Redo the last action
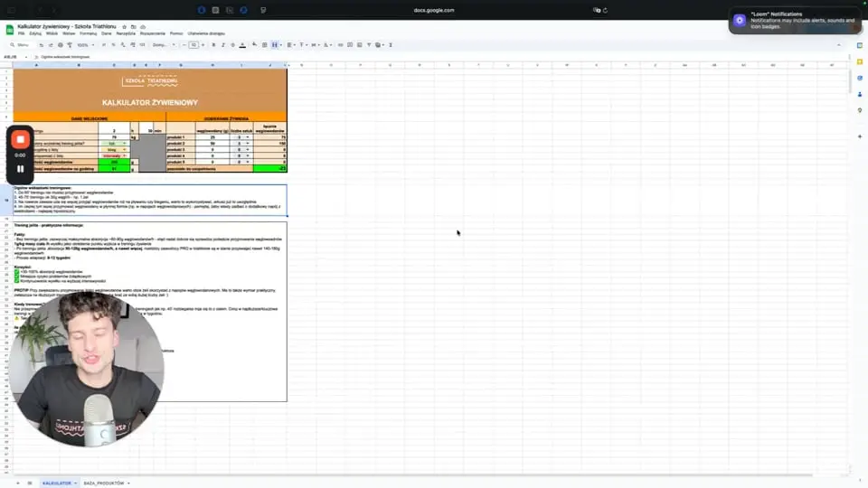Image resolution: width=868 pixels, height=488 pixels. (51, 45)
